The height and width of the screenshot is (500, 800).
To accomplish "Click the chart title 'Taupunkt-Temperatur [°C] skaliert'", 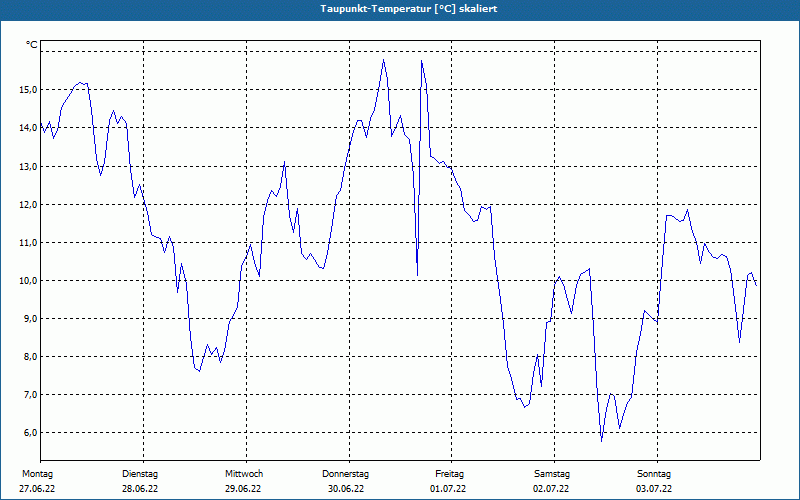I will pos(409,9).
